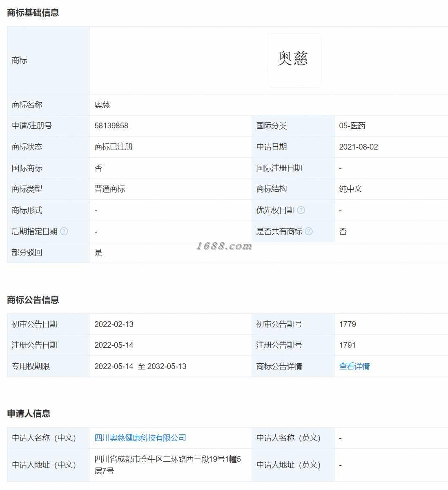Click the 奥慈 trademark image thumbnail

click(x=294, y=60)
